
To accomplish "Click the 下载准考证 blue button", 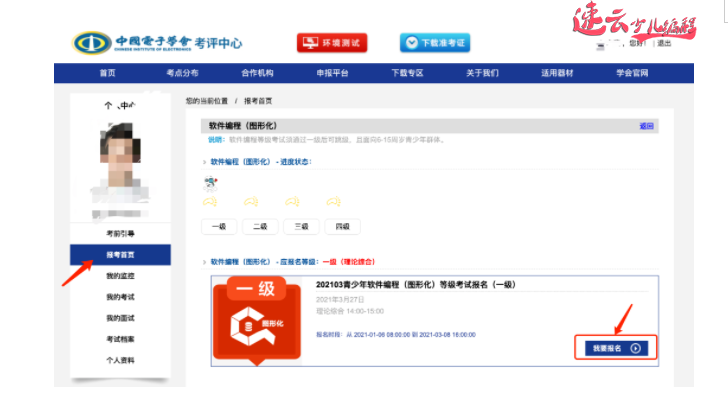I will click(435, 43).
